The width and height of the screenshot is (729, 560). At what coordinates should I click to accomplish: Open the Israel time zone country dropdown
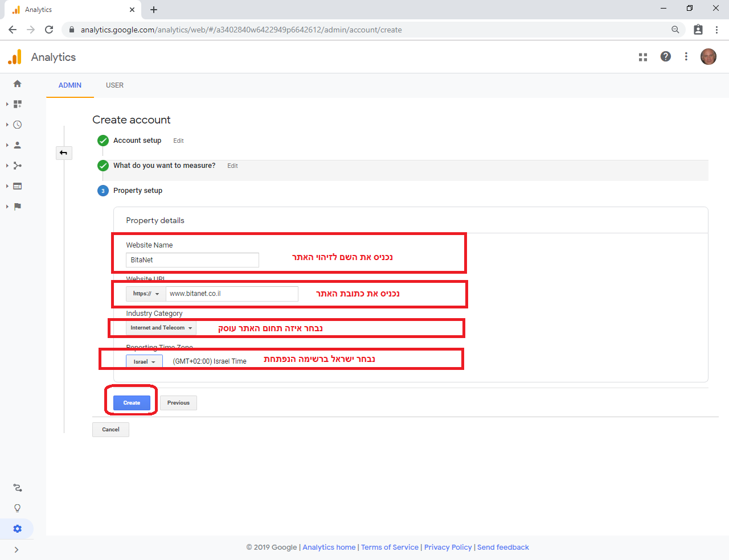click(x=144, y=361)
